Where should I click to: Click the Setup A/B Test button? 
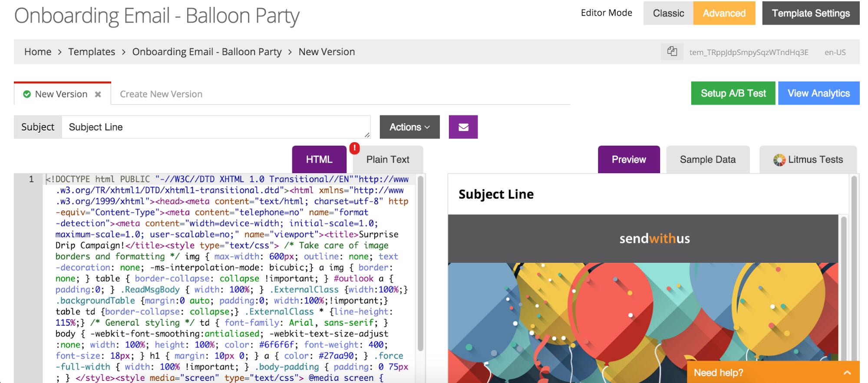click(733, 93)
